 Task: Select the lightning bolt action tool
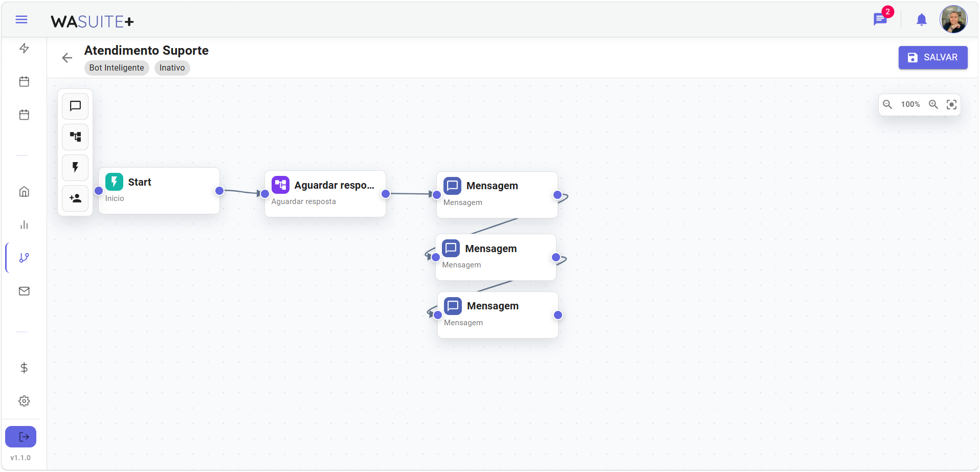coord(75,168)
